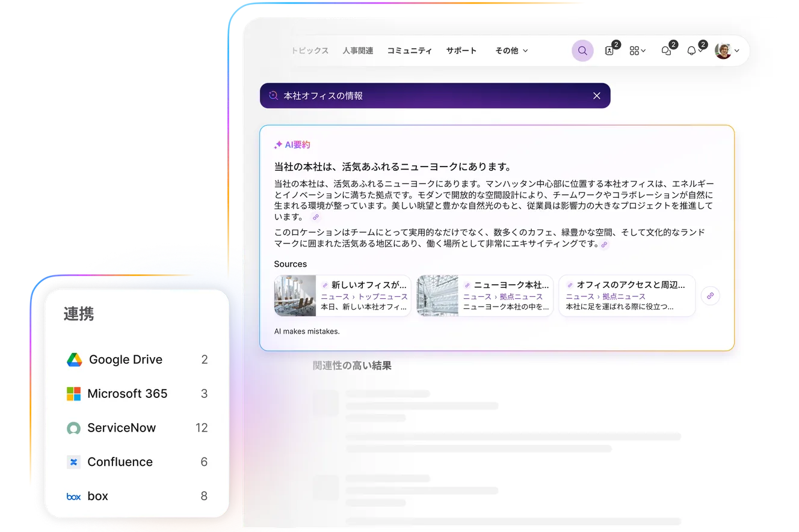The image size is (799, 532).
Task: Click the Microsoft 365 icon
Action: click(73, 394)
